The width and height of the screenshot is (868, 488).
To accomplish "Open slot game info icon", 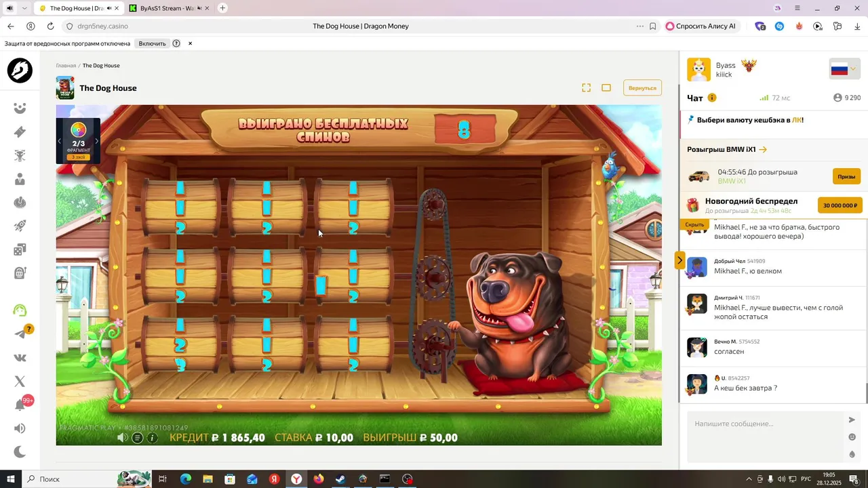I will (x=152, y=438).
